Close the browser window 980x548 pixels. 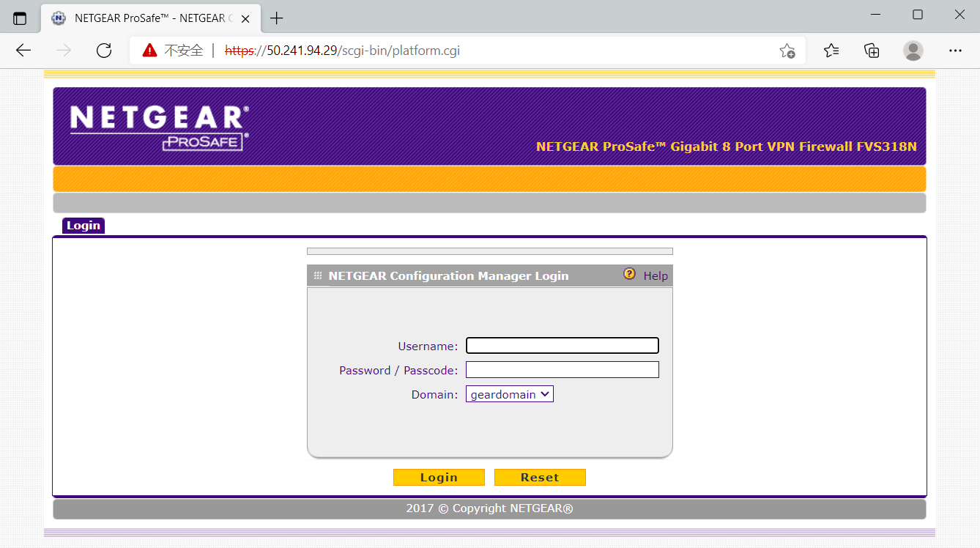click(959, 15)
